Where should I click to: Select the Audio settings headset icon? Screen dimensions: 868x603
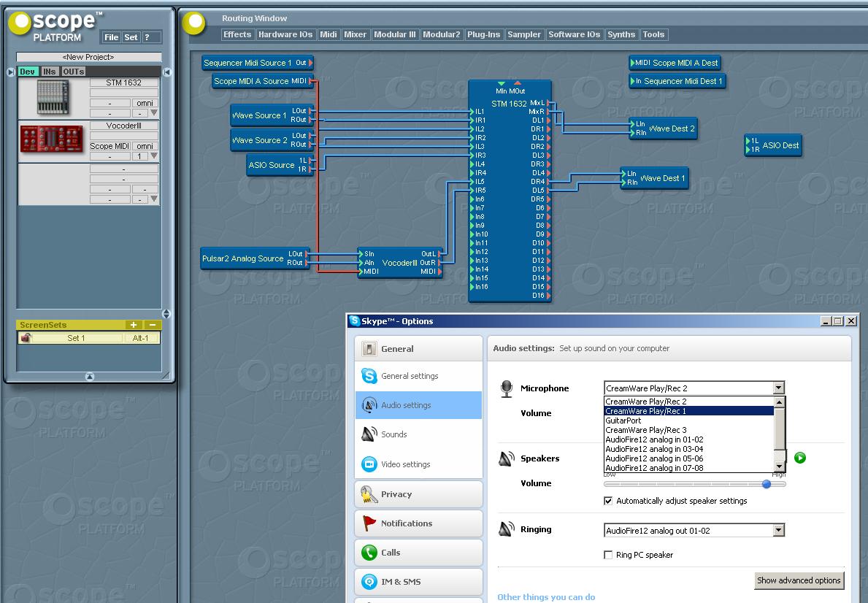click(369, 405)
